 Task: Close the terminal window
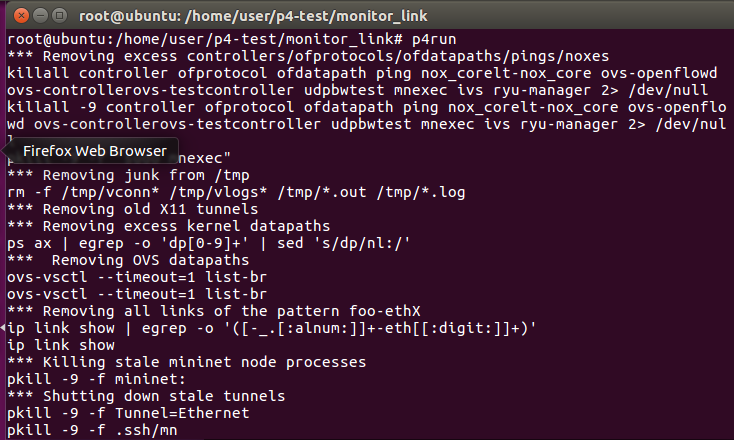[21, 16]
